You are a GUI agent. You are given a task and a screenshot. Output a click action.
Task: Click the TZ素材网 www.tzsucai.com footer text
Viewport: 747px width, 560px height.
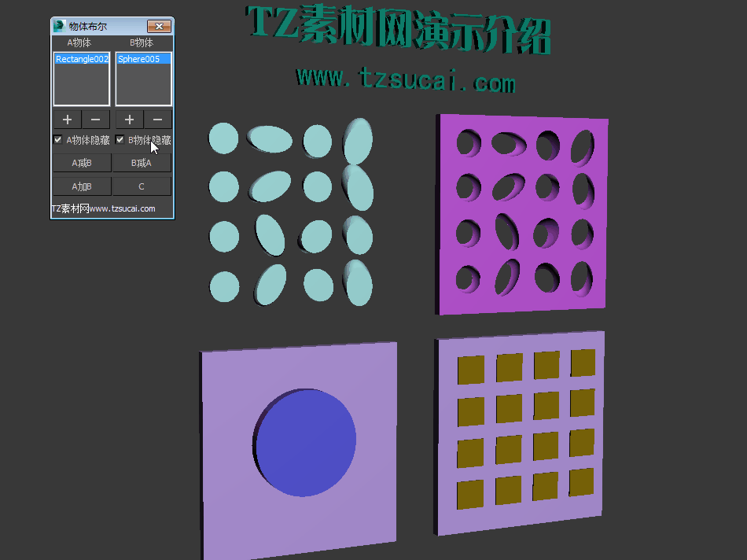[x=103, y=208]
